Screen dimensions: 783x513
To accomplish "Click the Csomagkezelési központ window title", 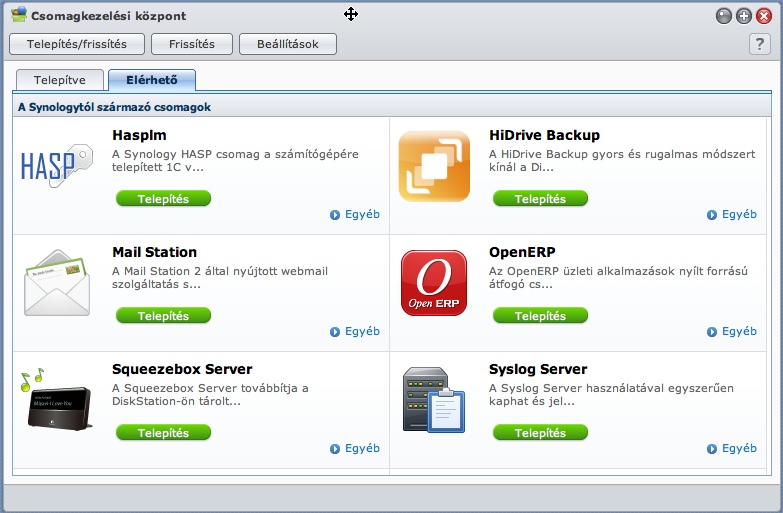I will pos(108,16).
